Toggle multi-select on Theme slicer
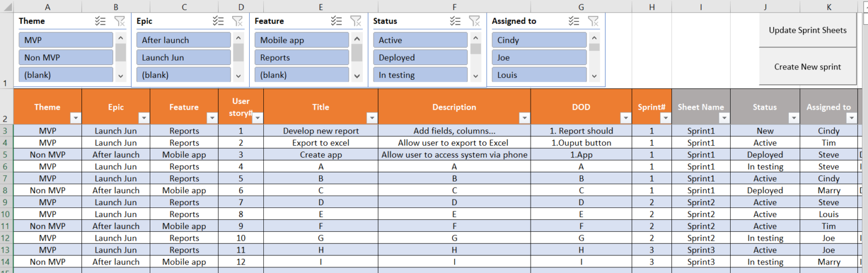Image resolution: width=868 pixels, height=273 pixels. (x=101, y=21)
